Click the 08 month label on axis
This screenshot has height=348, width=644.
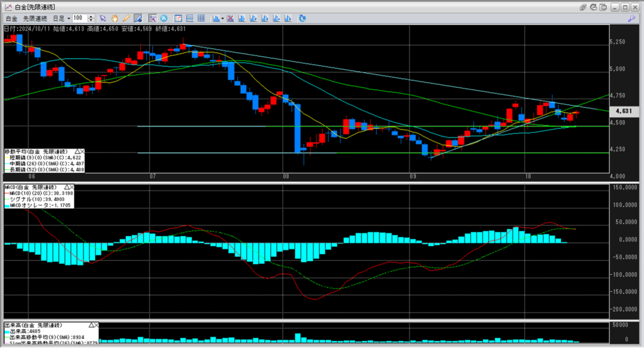[x=286, y=176]
